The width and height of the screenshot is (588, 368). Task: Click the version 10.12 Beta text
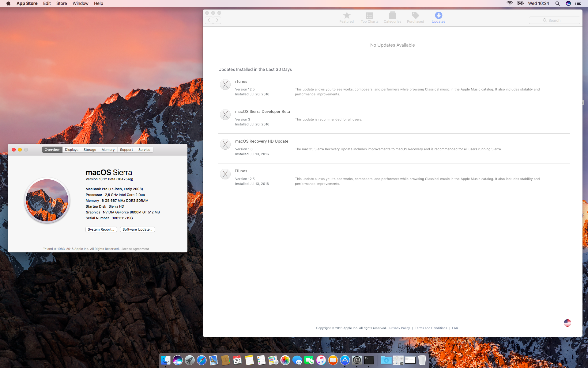(x=109, y=179)
